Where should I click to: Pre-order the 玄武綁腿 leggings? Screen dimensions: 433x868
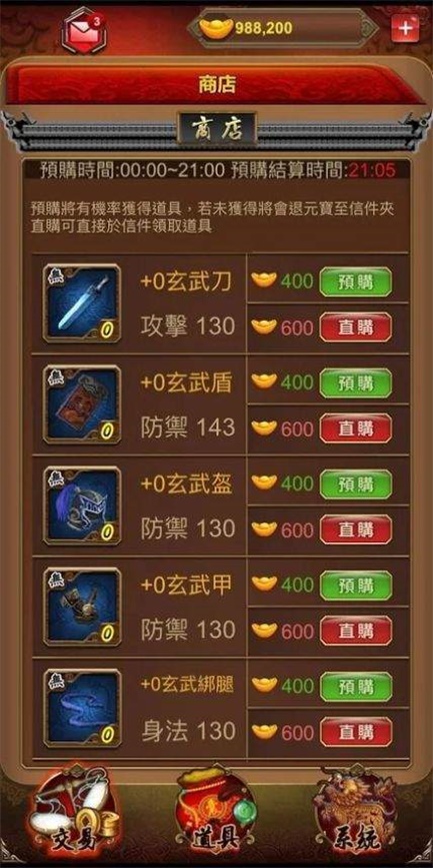(356, 686)
